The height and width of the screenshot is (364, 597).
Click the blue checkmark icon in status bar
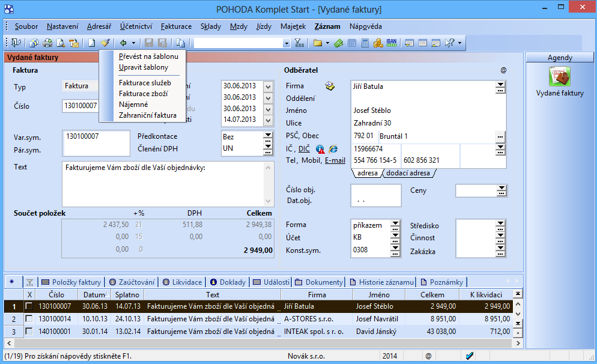coord(470,356)
